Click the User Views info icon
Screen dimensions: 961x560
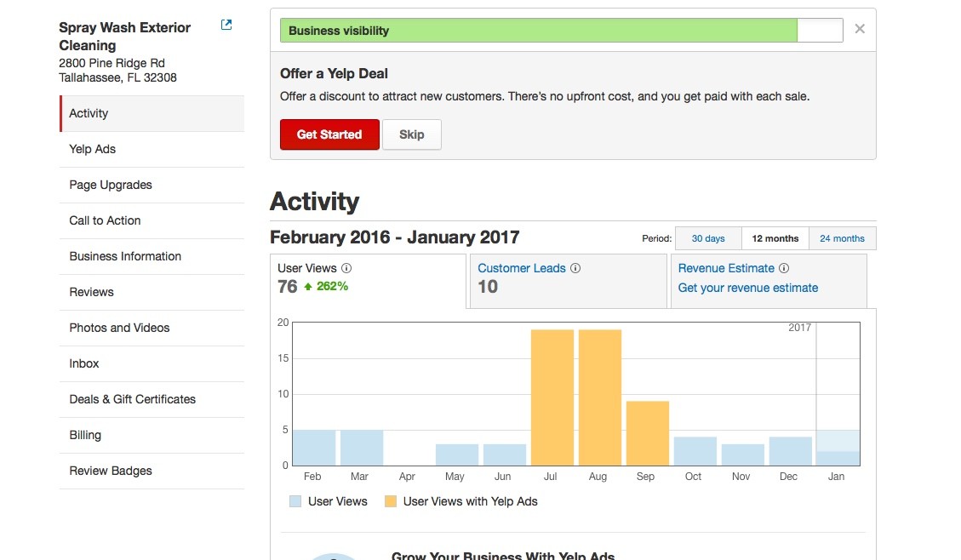346,268
